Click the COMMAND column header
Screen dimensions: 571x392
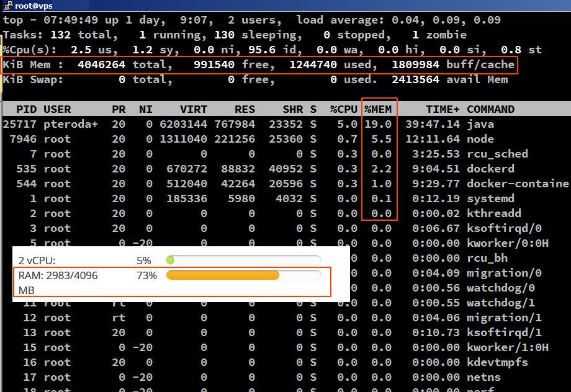pos(490,109)
